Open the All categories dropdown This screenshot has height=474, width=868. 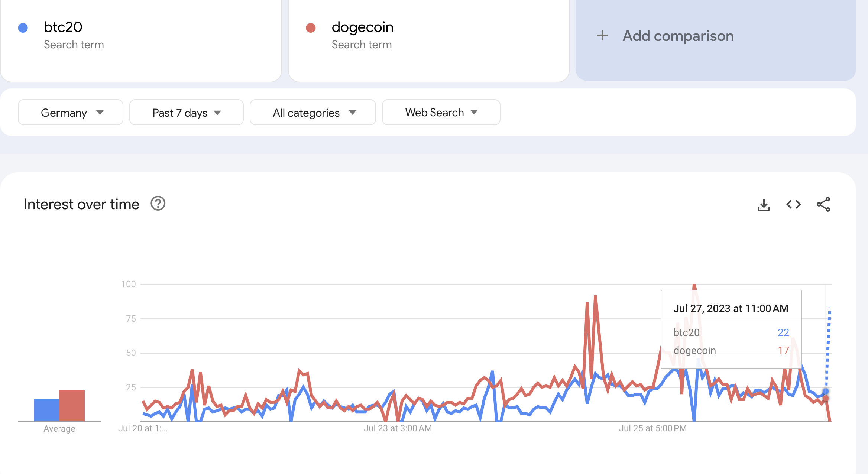[312, 112]
